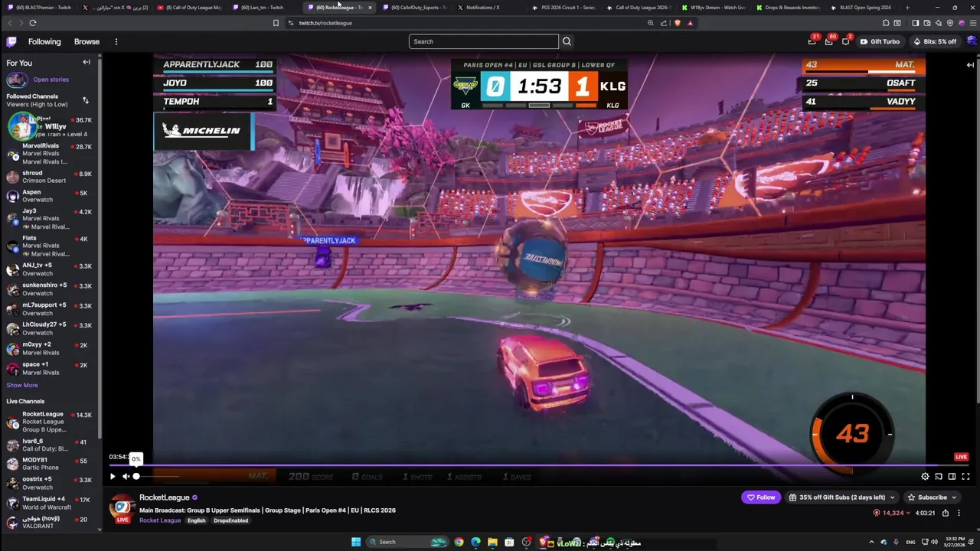Open the system tray hidden icons chevron
Image resolution: width=980 pixels, height=551 pixels.
[x=871, y=542]
